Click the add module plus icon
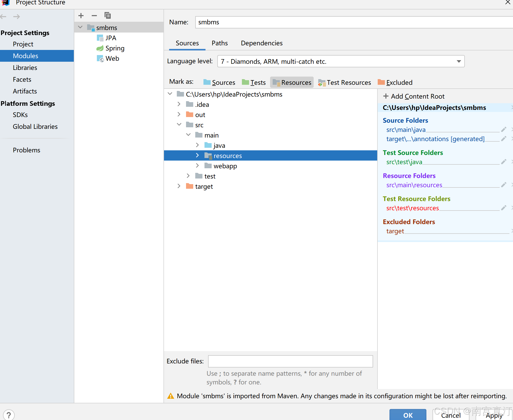 81,16
